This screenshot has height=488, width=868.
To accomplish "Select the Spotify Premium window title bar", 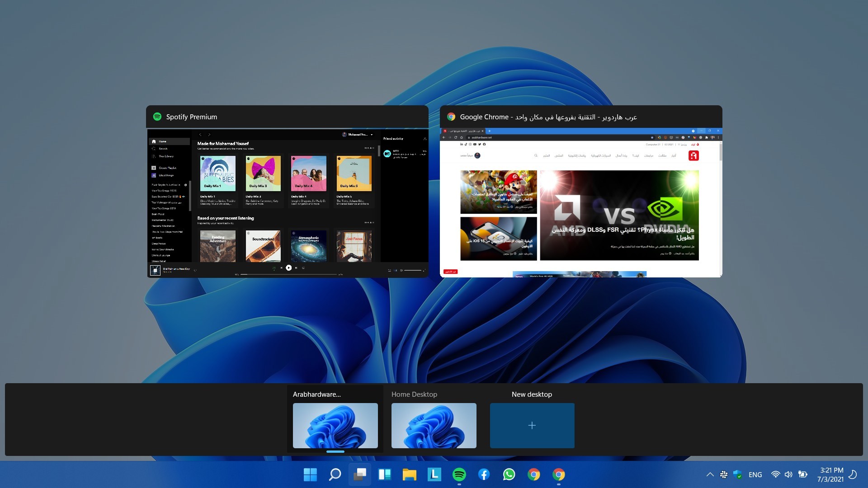I will 287,117.
